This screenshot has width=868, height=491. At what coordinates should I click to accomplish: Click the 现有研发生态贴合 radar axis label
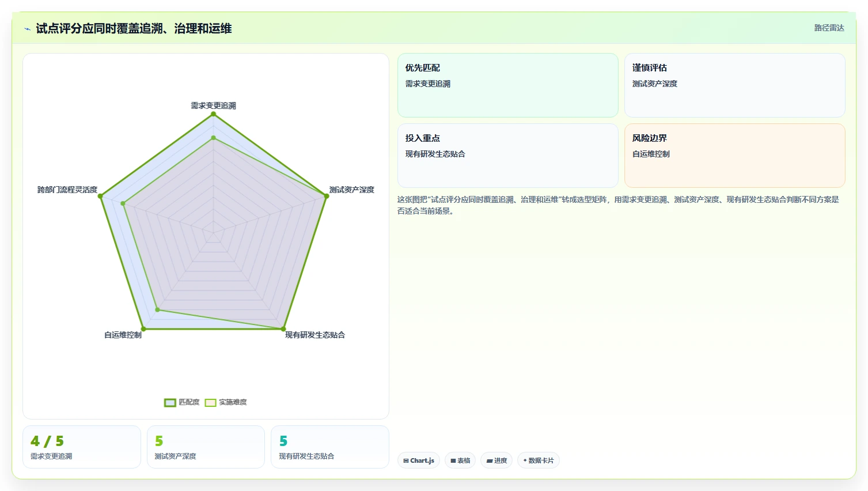(x=315, y=335)
